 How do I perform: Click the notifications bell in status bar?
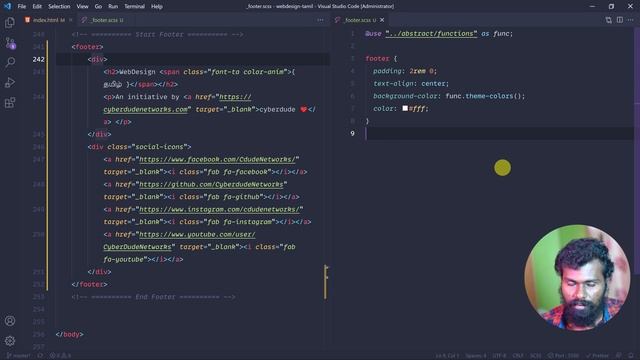(x=631, y=356)
